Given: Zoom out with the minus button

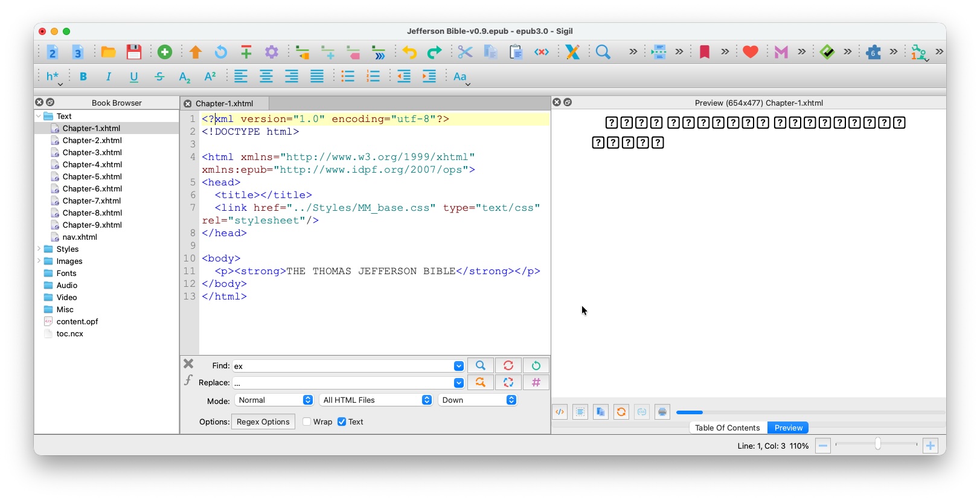Looking at the screenshot, I should tap(822, 446).
